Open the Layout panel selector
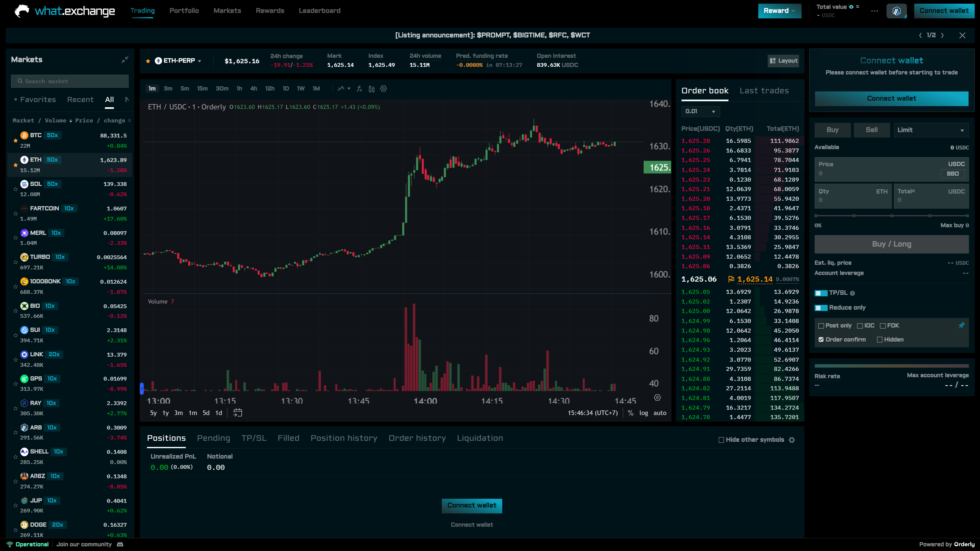 (x=783, y=61)
